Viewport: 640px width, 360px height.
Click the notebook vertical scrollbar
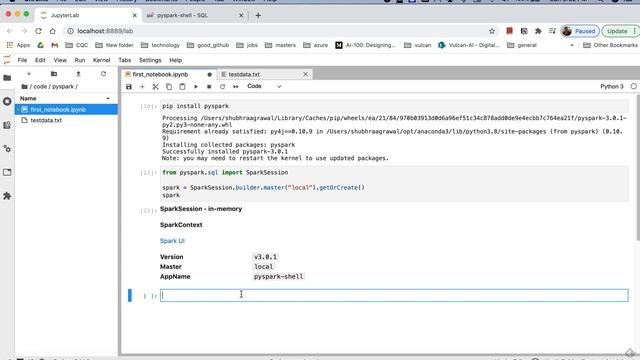coord(638,167)
